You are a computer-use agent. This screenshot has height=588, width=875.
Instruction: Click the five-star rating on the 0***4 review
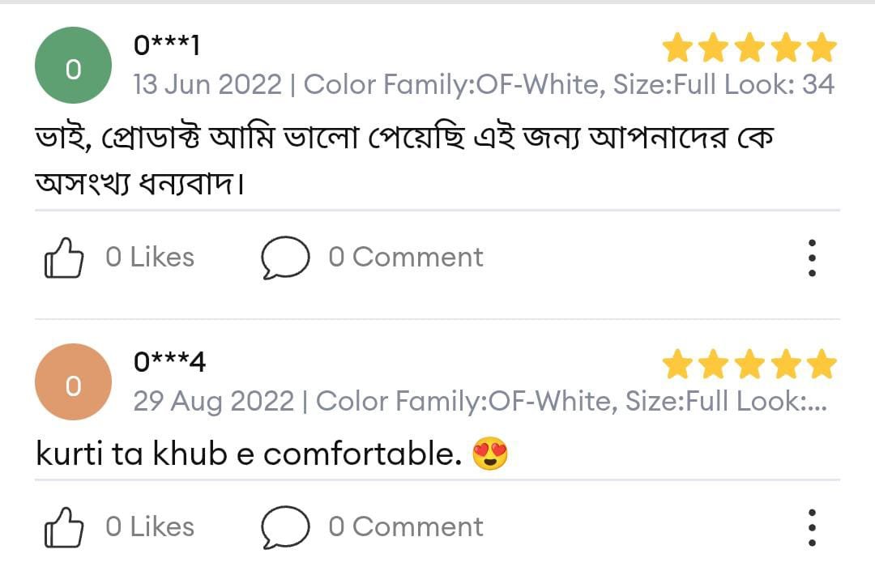tap(749, 365)
